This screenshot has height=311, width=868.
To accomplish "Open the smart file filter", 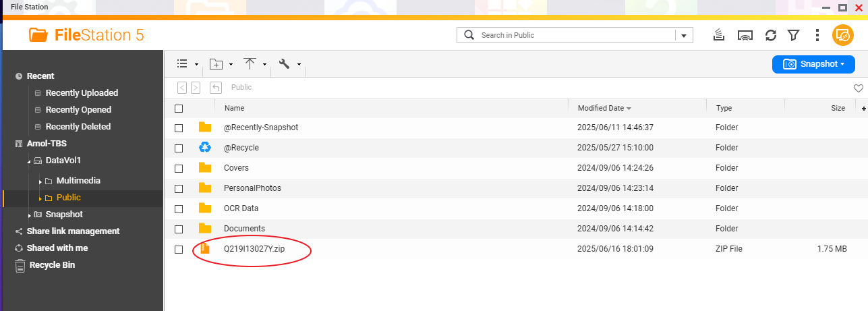I will click(794, 35).
